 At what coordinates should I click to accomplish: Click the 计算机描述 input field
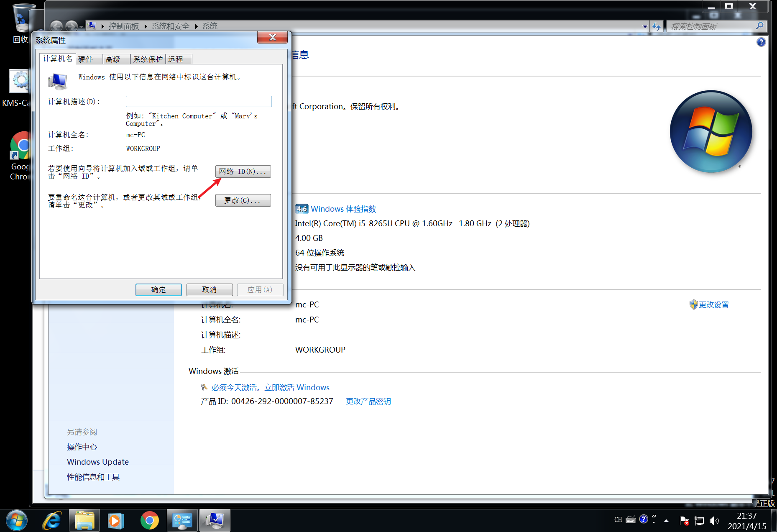tap(199, 101)
